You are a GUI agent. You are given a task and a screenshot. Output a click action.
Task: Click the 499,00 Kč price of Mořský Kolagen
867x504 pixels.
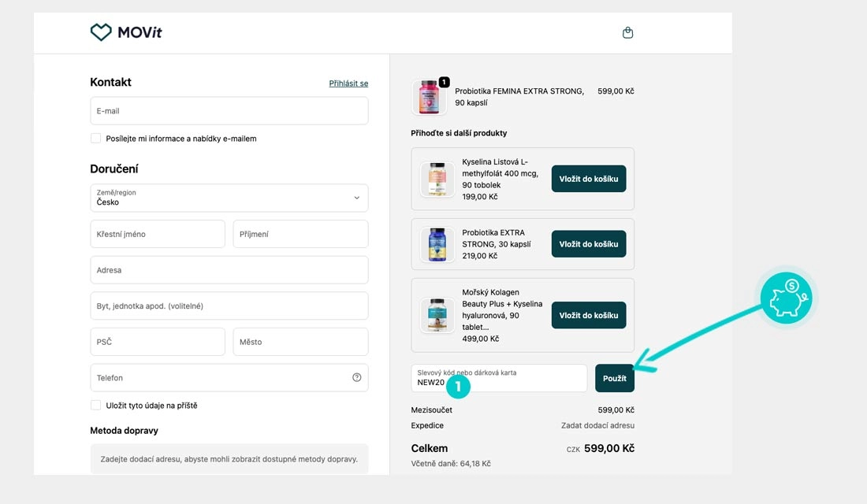(x=481, y=339)
